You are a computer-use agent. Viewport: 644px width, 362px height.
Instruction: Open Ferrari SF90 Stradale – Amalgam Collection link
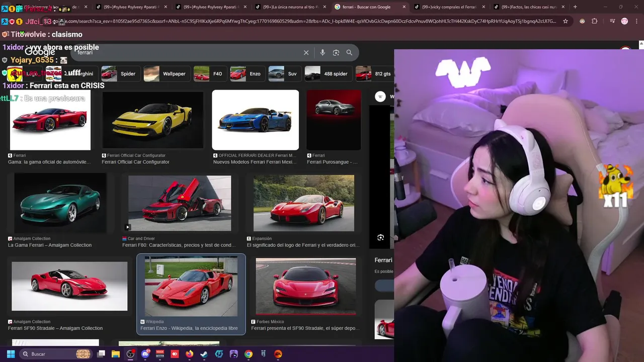point(55,328)
